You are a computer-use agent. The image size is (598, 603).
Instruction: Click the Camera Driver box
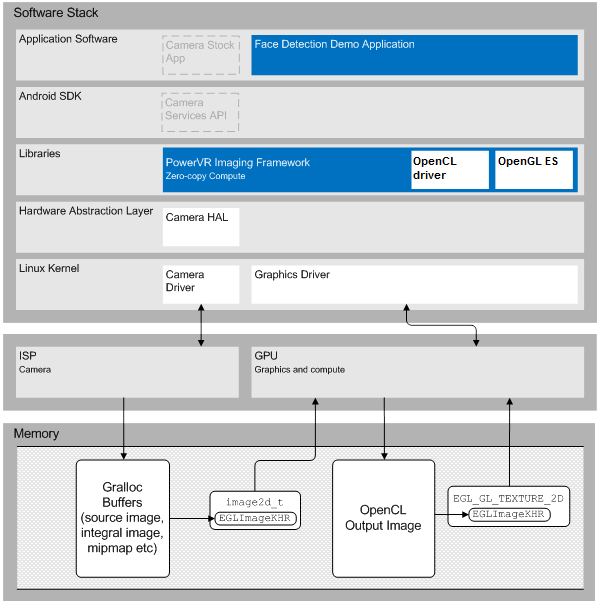pyautogui.click(x=201, y=284)
